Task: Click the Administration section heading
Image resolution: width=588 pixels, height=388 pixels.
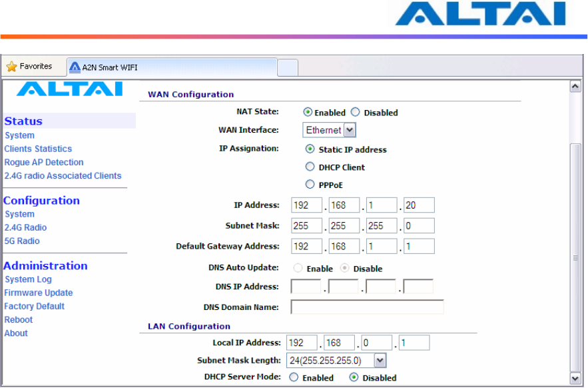Action: click(x=45, y=266)
